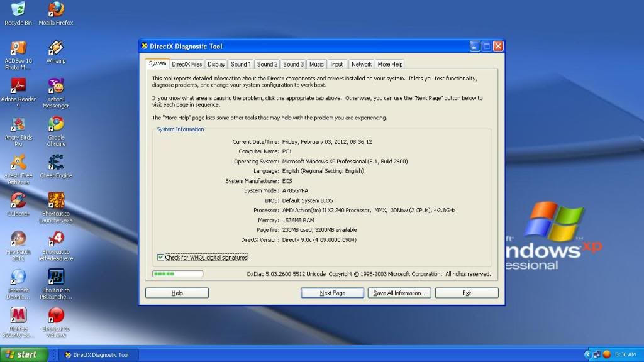
Task: Launch Mozilla Firefox from the desktop
Action: click(56, 13)
